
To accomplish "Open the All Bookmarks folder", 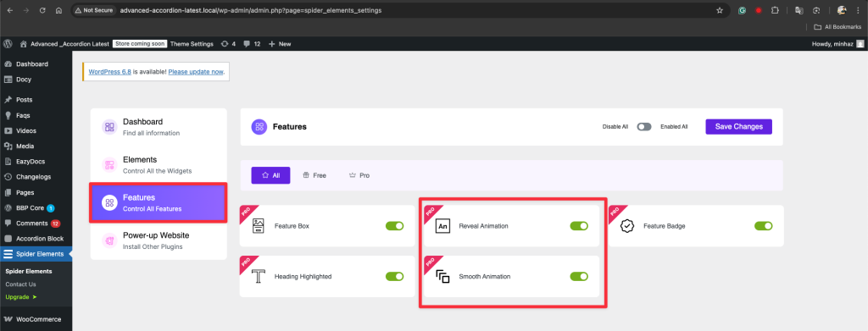I will [837, 26].
